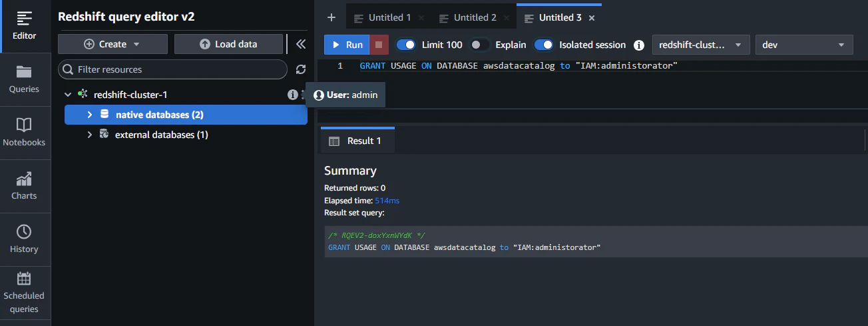The image size is (868, 326).
Task: Open the Charts sidebar section
Action: point(25,186)
